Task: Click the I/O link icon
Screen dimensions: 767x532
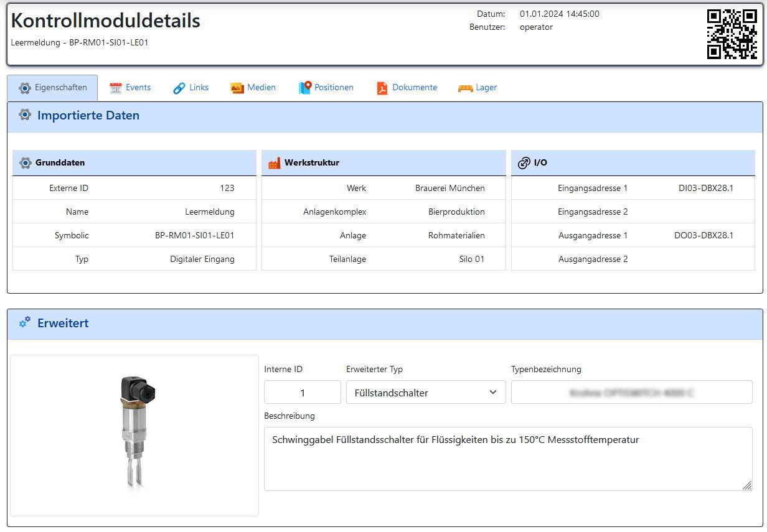Action: click(524, 163)
